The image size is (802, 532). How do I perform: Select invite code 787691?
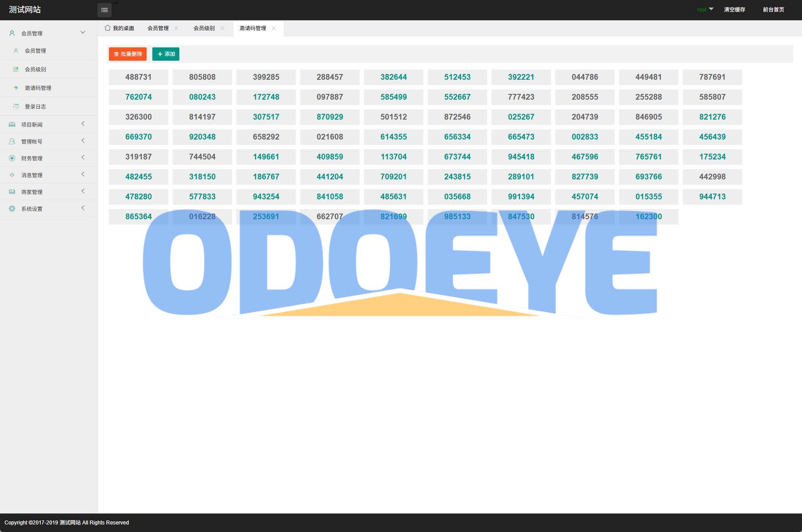[x=713, y=77]
